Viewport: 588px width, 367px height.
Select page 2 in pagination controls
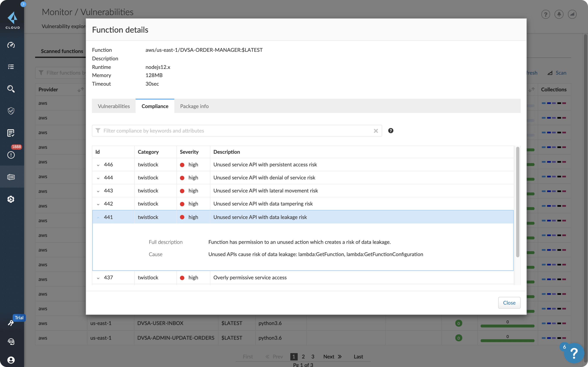pos(303,356)
